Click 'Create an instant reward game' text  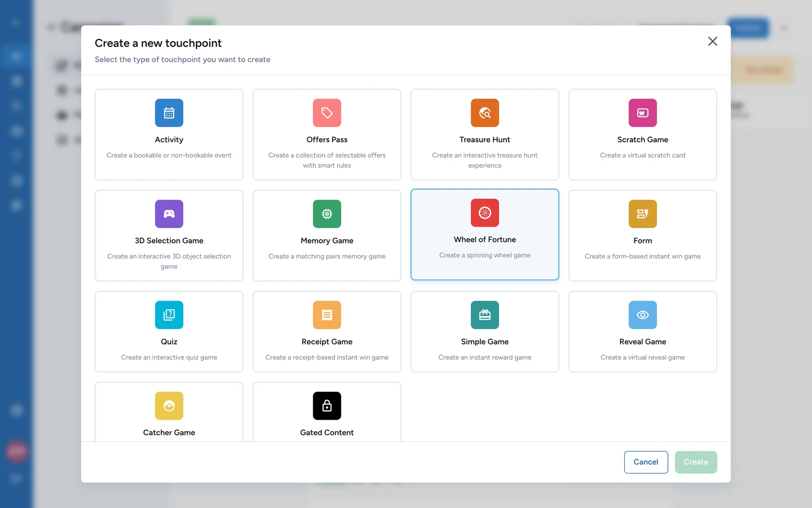(x=485, y=358)
